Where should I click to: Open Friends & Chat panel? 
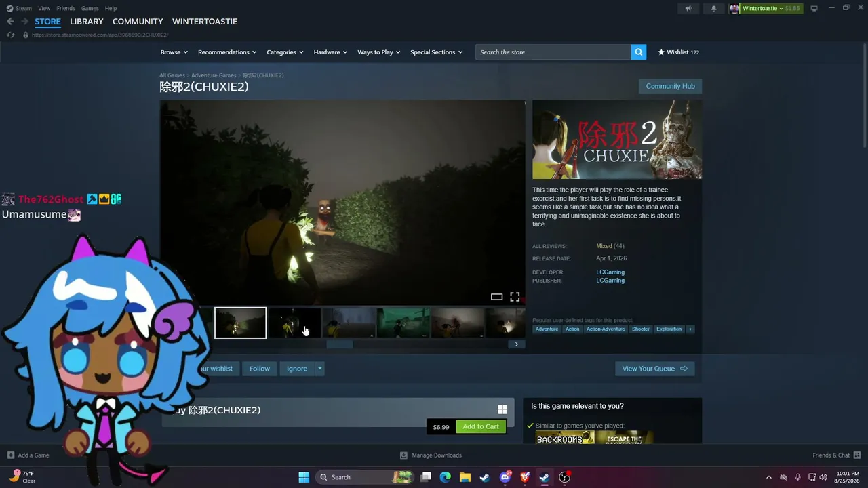coord(836,455)
